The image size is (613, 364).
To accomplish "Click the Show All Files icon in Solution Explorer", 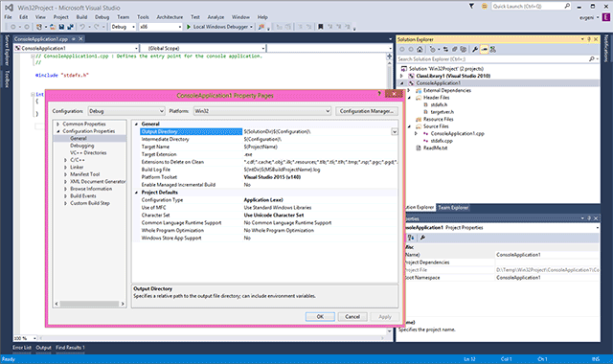I will pyautogui.click(x=464, y=49).
